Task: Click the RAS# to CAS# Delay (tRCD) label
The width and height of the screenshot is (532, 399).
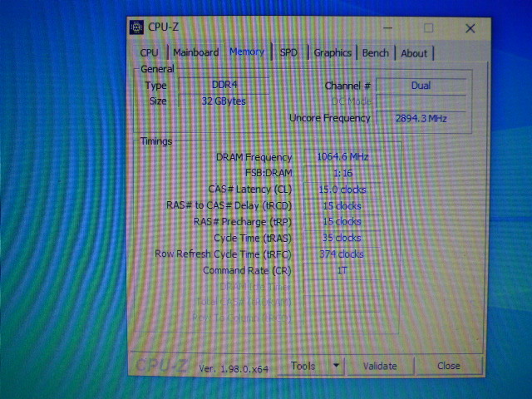Action: [229, 205]
